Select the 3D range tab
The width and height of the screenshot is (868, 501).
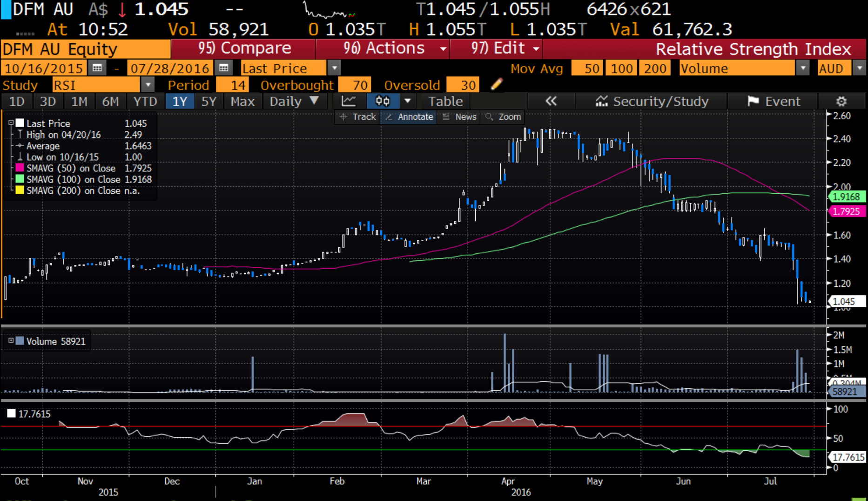click(48, 101)
